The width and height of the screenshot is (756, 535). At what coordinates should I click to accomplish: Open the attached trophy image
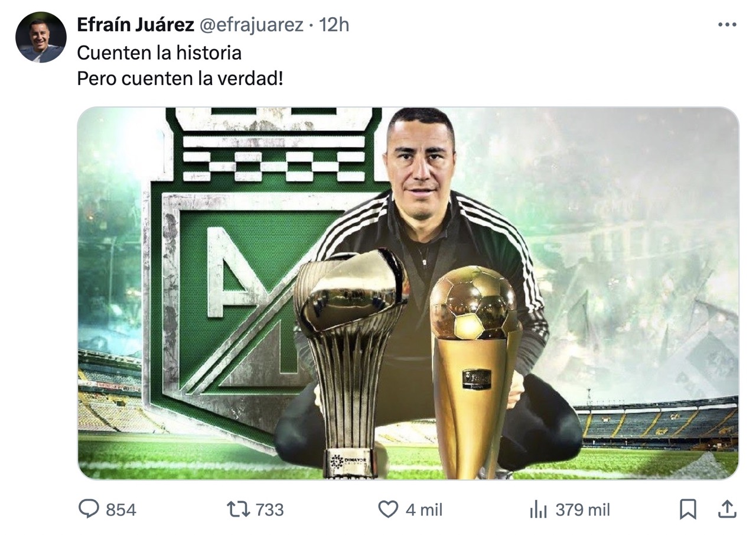tap(408, 293)
